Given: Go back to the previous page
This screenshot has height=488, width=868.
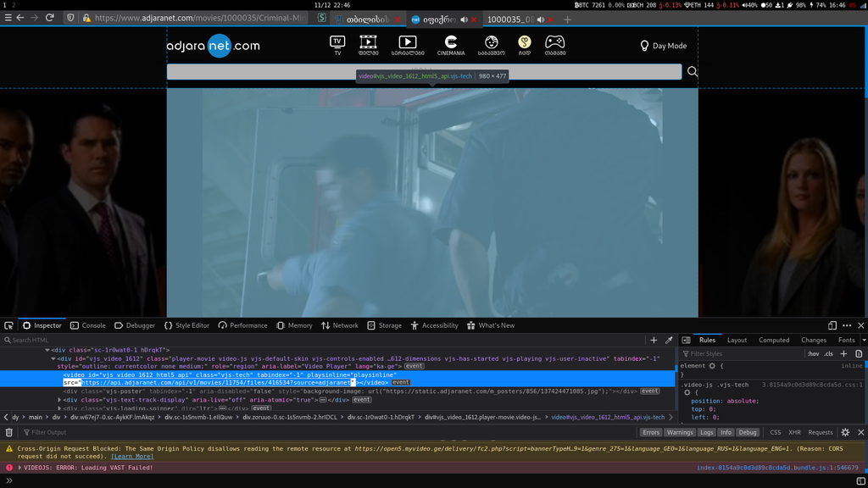Looking at the screenshot, I should coord(20,18).
